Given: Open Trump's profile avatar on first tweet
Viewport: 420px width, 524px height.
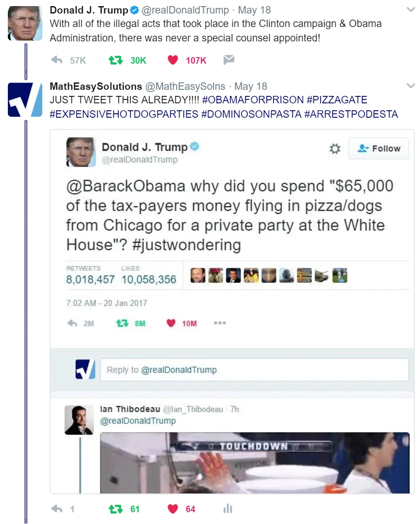Looking at the screenshot, I should click(25, 24).
